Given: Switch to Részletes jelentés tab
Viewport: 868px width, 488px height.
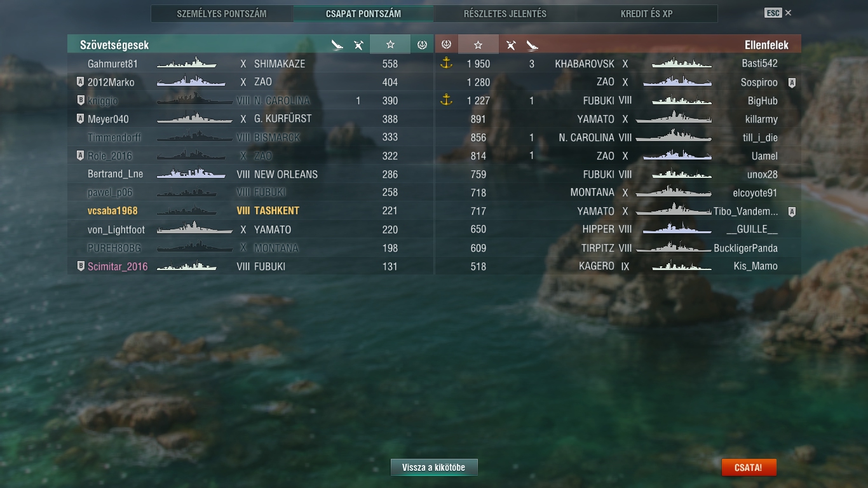Looking at the screenshot, I should [505, 13].
